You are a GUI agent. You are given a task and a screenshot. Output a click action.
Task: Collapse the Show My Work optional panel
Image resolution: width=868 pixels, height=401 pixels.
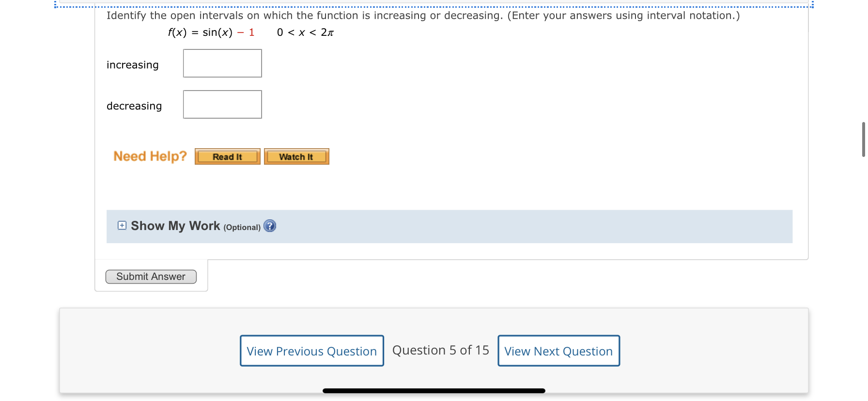(122, 225)
